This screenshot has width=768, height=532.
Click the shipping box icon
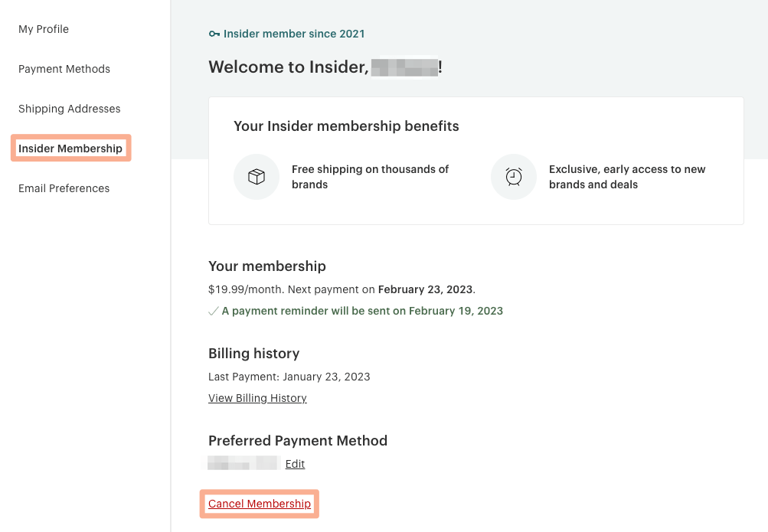coord(257,177)
